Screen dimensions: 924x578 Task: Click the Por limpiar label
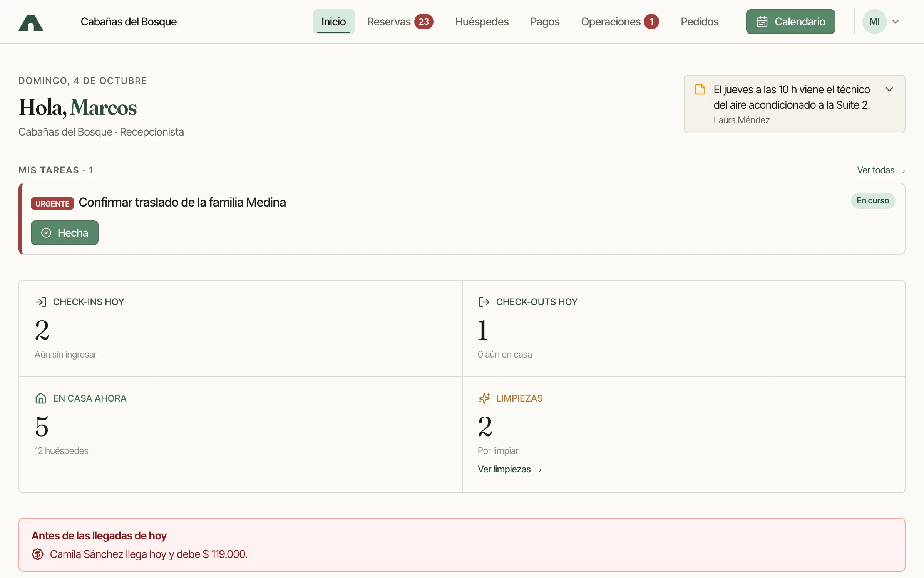tap(498, 451)
